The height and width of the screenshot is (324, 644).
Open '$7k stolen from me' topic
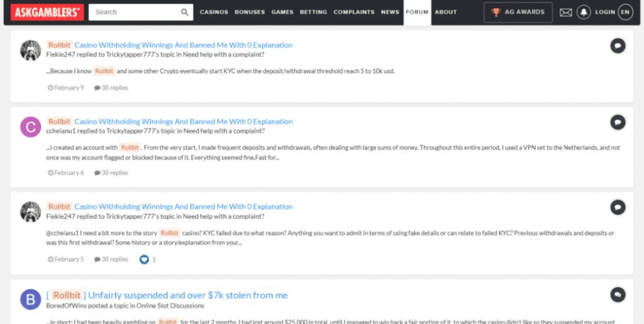click(x=187, y=295)
